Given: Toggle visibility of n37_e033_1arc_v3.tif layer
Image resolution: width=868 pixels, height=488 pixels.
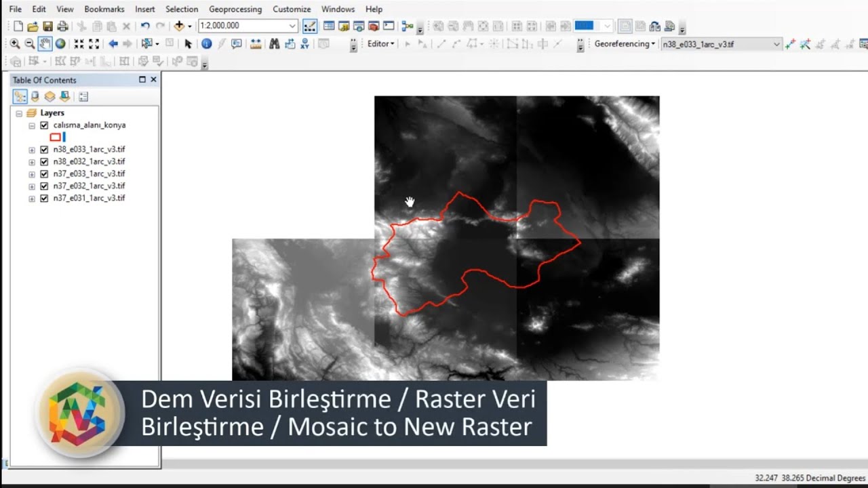Looking at the screenshot, I should 44,174.
